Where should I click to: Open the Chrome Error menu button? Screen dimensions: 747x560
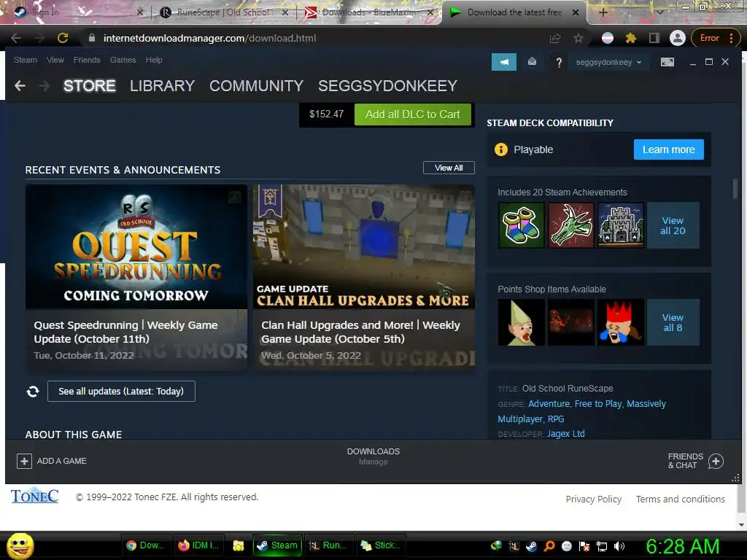coord(716,38)
